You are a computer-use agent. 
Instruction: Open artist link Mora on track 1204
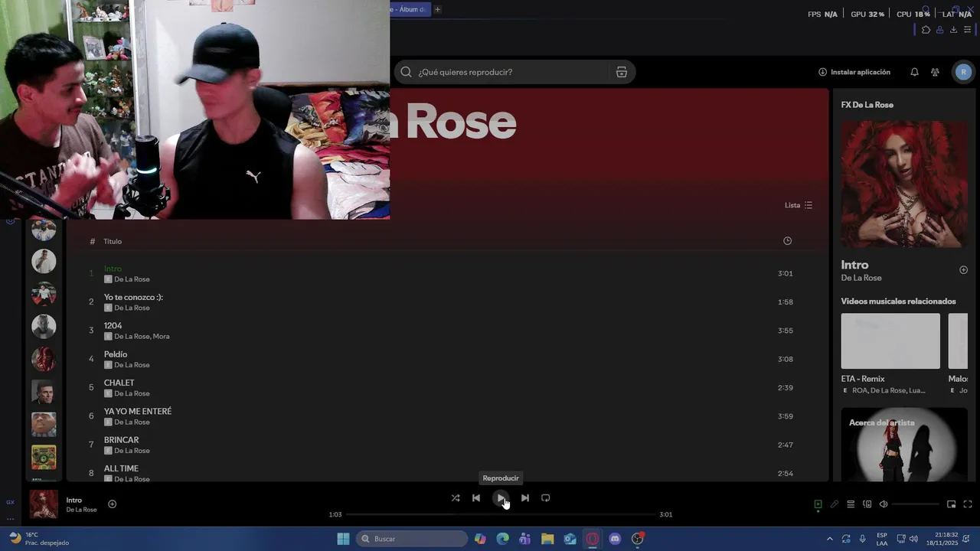[x=161, y=337]
